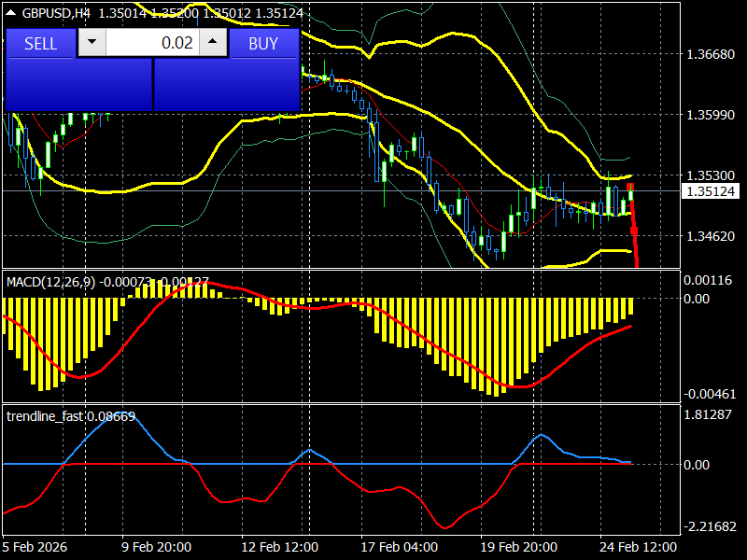Click the -2.21682 trendline scale value
This screenshot has height=560, width=747.
(710, 526)
